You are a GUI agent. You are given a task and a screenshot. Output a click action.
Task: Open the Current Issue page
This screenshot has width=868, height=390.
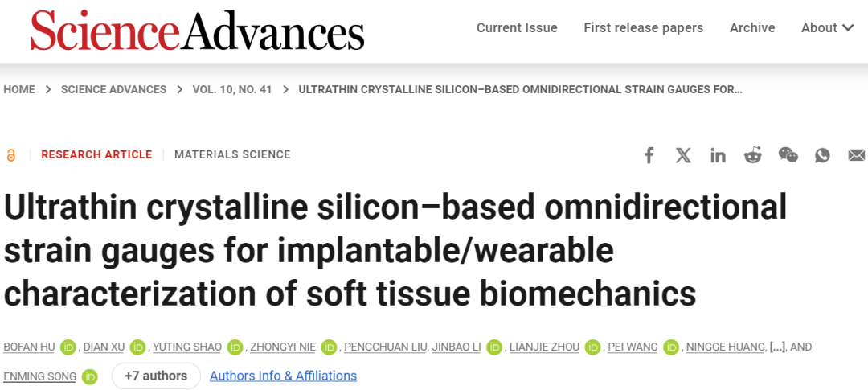pos(517,28)
